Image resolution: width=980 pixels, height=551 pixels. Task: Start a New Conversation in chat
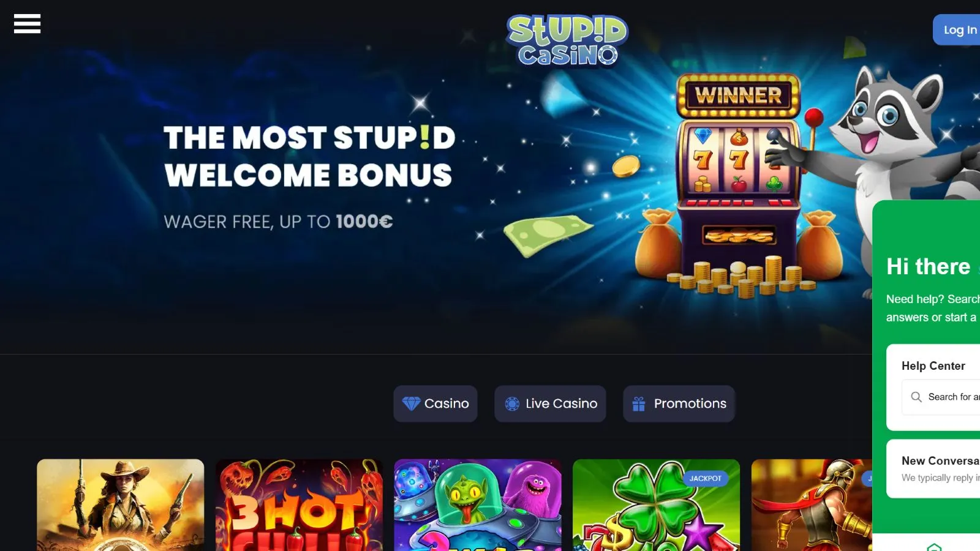coord(933,468)
